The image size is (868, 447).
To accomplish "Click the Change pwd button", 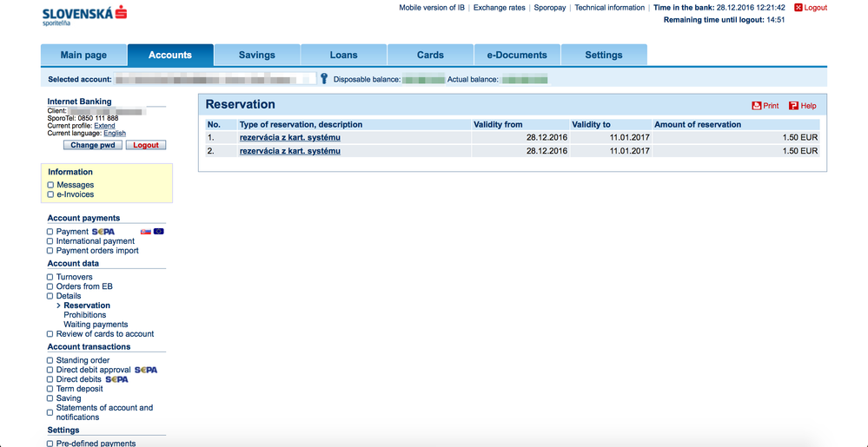I will coord(93,145).
